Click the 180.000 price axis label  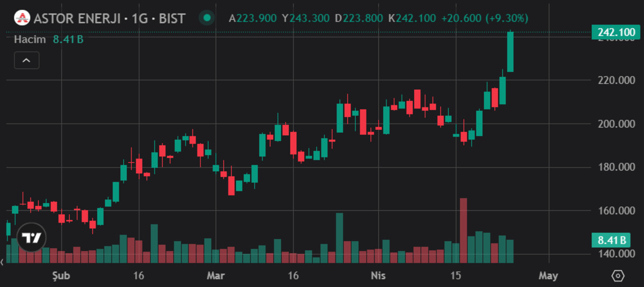(616, 168)
